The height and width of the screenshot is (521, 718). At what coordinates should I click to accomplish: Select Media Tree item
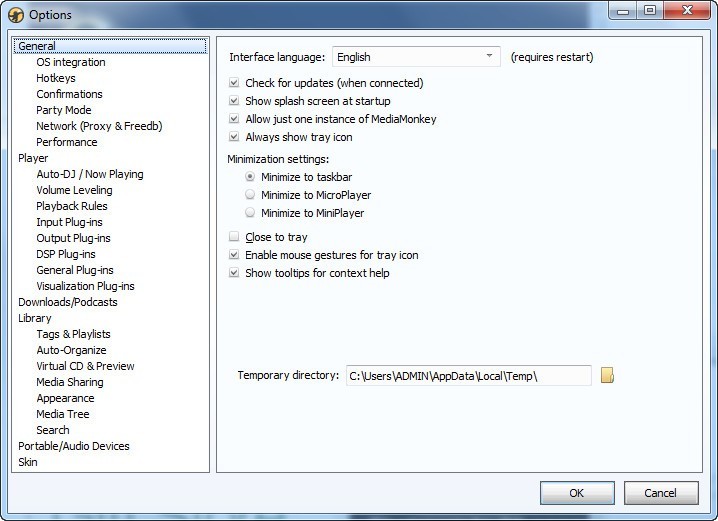(x=63, y=415)
